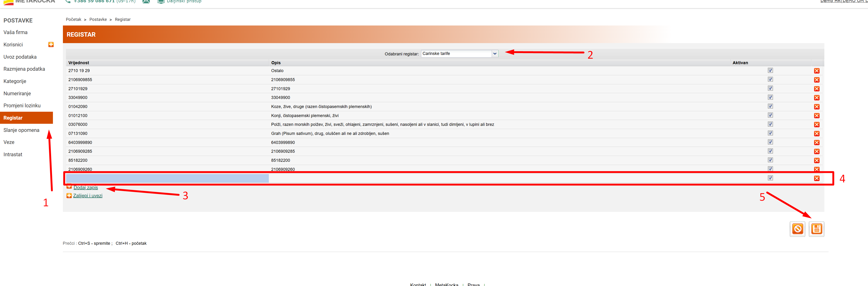Viewport: 868px width, 286px height.
Task: Toggle Aktivan checkbox for 33049900
Action: tap(770, 97)
